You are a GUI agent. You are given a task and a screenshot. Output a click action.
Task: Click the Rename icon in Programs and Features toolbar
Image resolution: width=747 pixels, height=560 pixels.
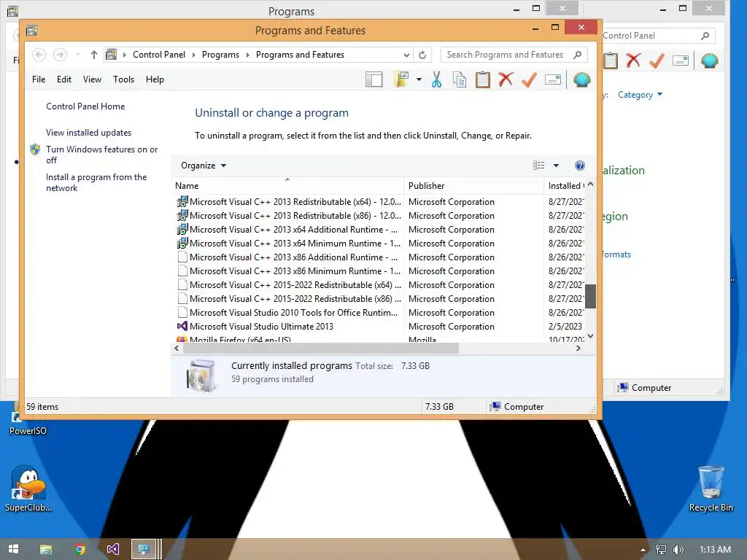[553, 79]
